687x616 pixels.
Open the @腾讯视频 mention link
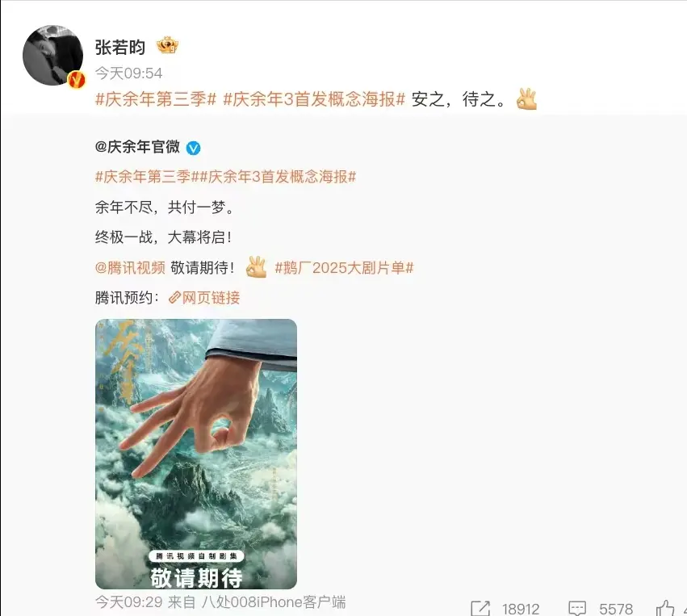(x=130, y=267)
